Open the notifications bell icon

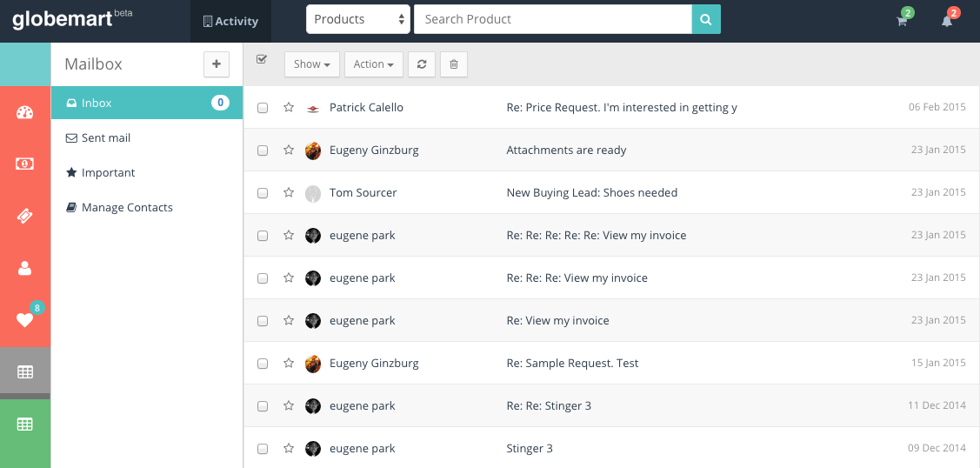[947, 21]
